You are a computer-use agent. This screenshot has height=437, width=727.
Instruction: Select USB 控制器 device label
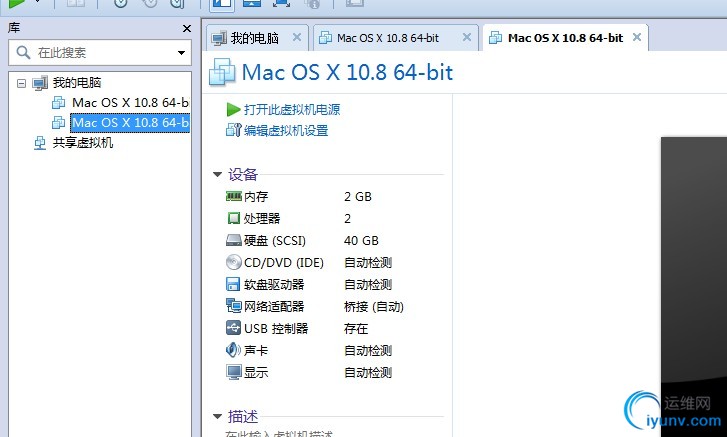276,329
